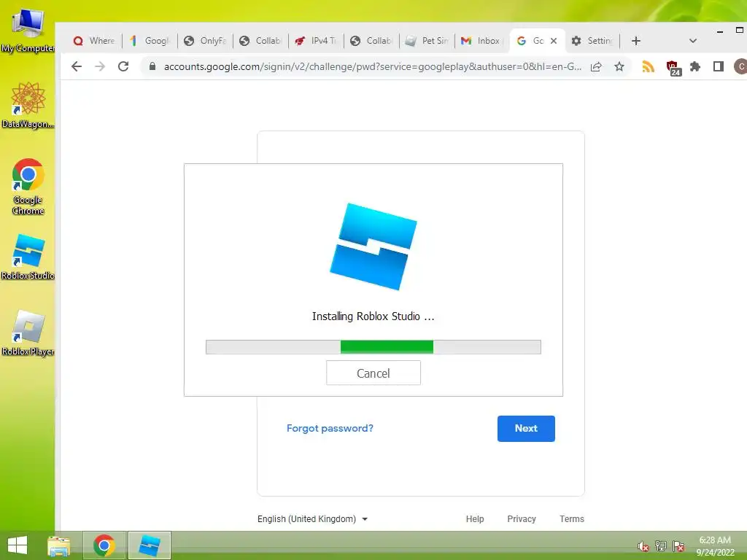
Task: Open the RSS feed extension icon
Action: pos(648,66)
